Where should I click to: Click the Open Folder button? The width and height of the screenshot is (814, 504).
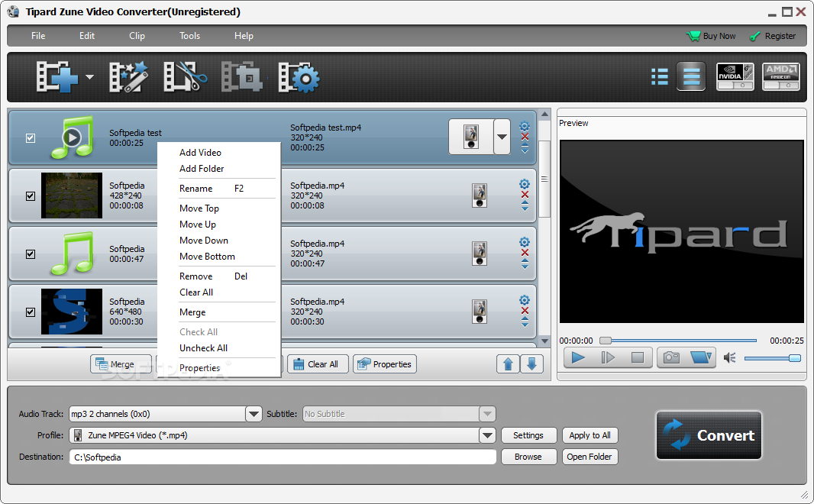(590, 457)
